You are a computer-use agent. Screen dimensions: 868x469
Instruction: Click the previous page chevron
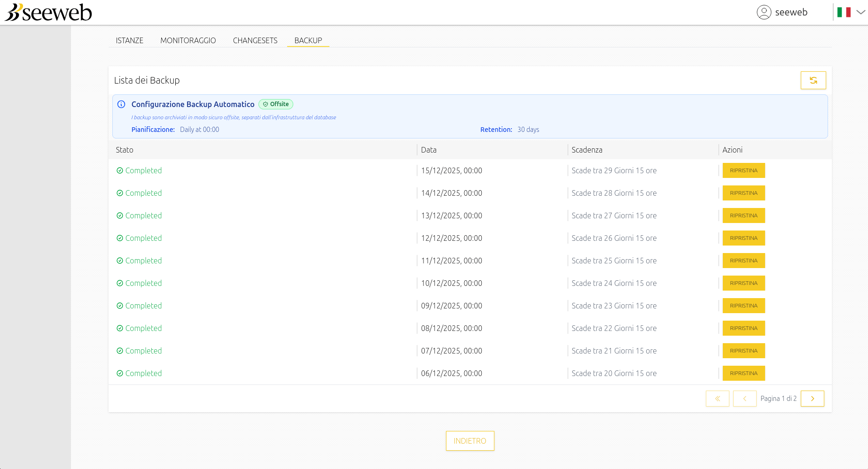[x=745, y=398]
